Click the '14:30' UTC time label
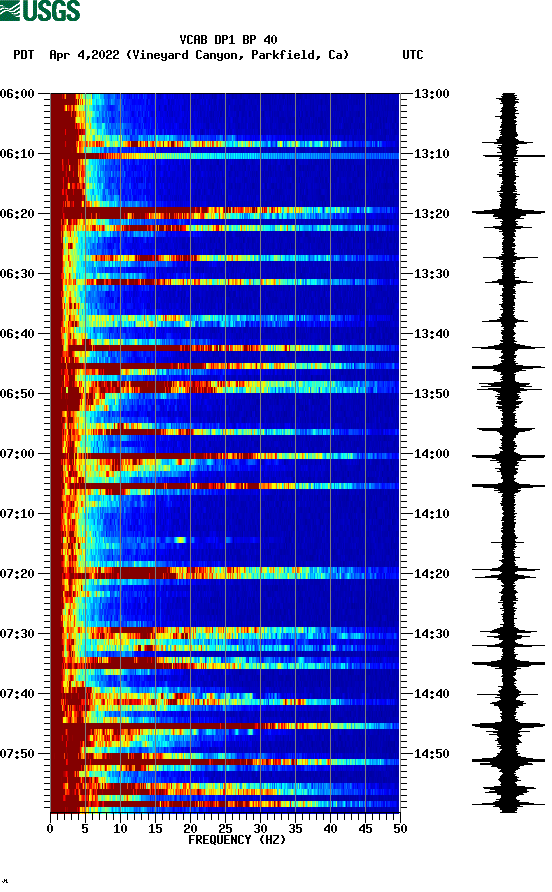Viewport: 552px width, 892px height. click(x=431, y=634)
